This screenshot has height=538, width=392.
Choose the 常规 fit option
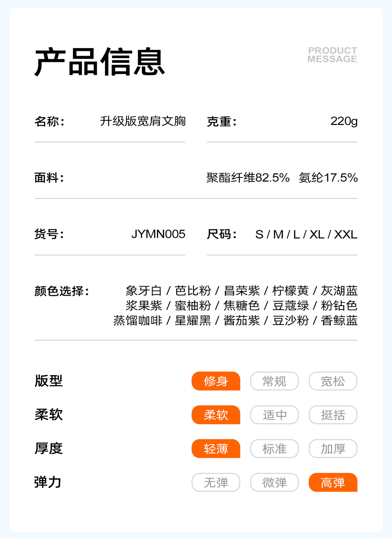coord(274,381)
